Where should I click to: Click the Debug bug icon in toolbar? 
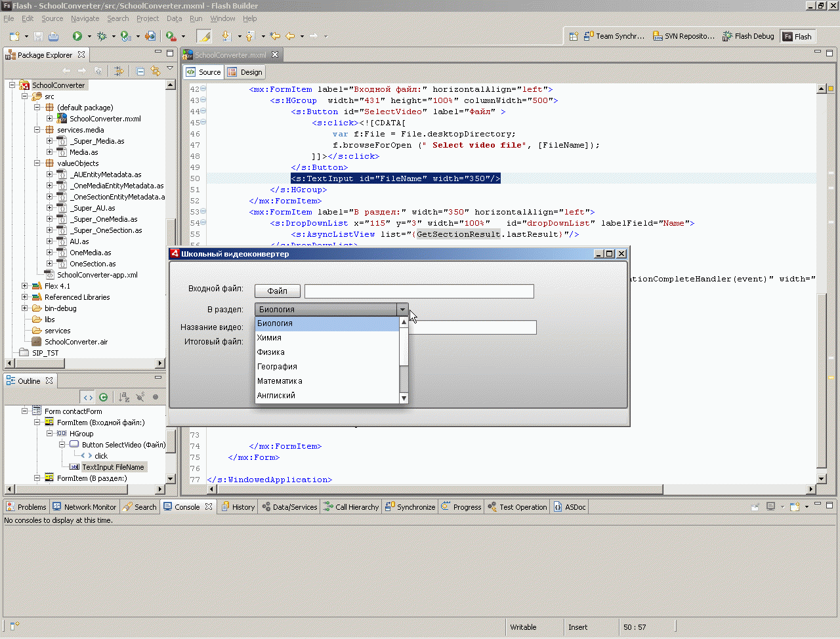point(102,36)
